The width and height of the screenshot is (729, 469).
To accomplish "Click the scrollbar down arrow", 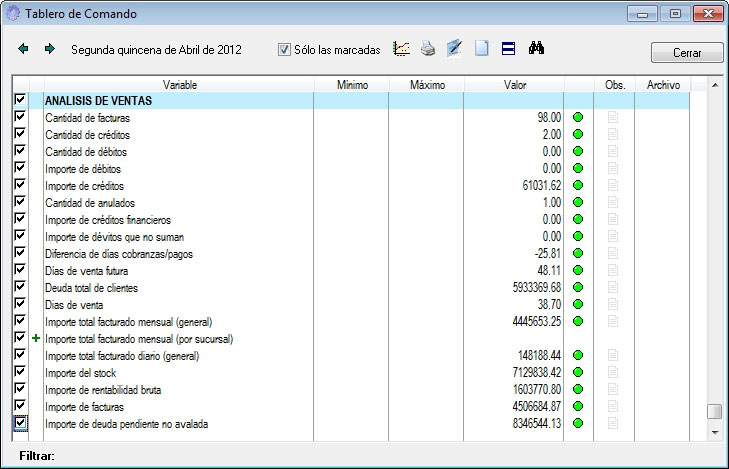I will pos(714,432).
